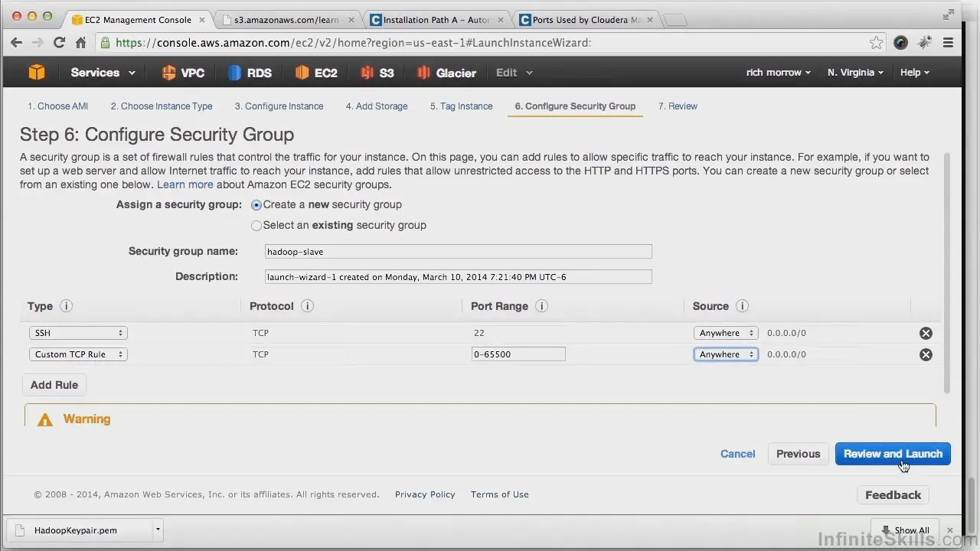The height and width of the screenshot is (551, 980).
Task: Go to step 2. Choose Instance Type
Action: 162,106
